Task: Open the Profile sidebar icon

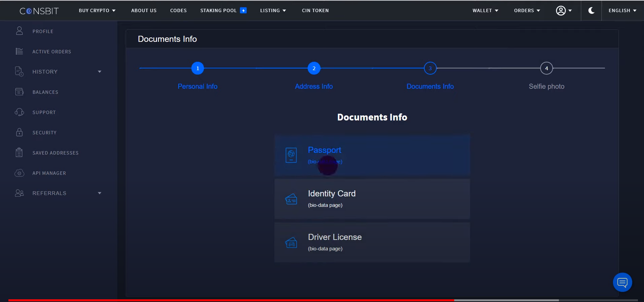Action: click(20, 31)
